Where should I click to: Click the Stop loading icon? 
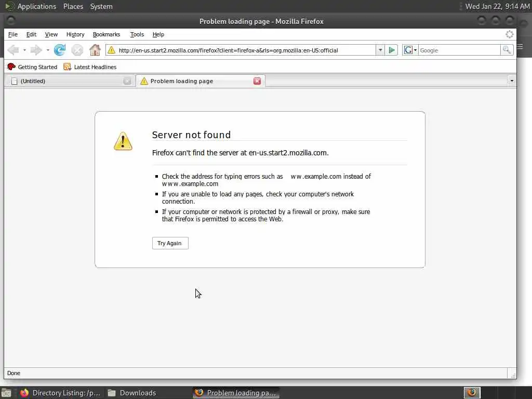tap(77, 50)
